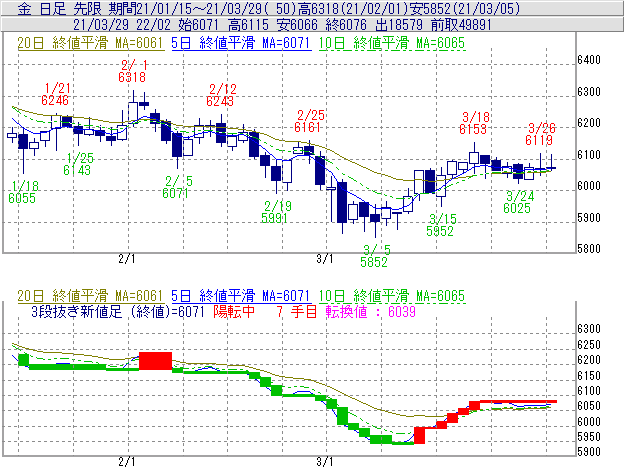The width and height of the screenshot is (624, 473).
Task: Click the 3/24 low label 6025
Action: click(x=517, y=208)
